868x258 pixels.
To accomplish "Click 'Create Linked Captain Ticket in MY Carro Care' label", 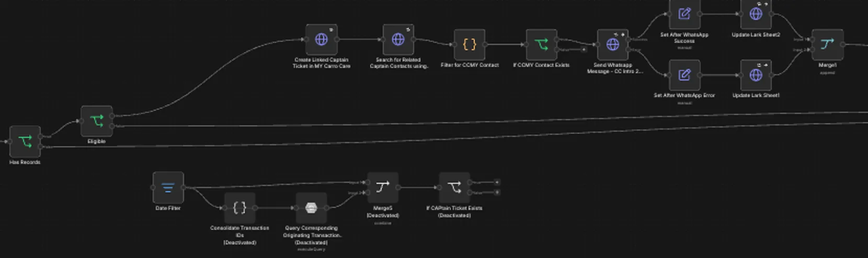I will coord(321,63).
